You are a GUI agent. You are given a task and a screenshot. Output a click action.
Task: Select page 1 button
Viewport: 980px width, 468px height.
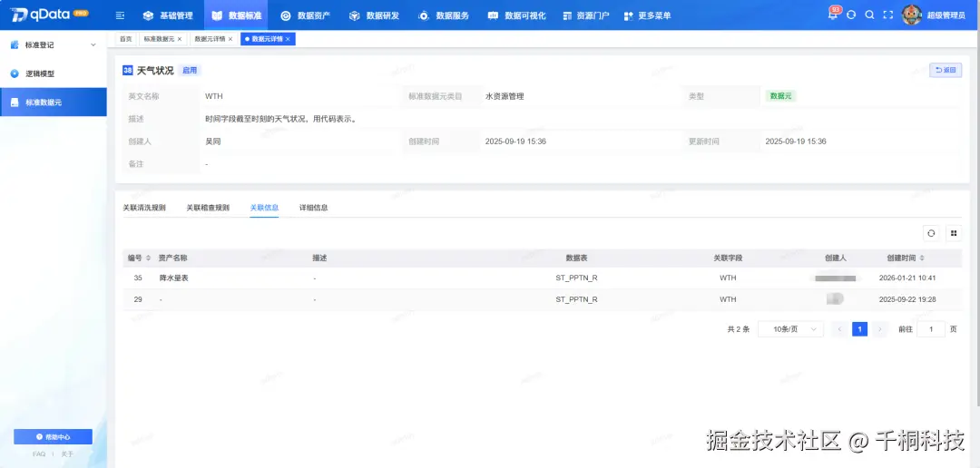click(860, 329)
